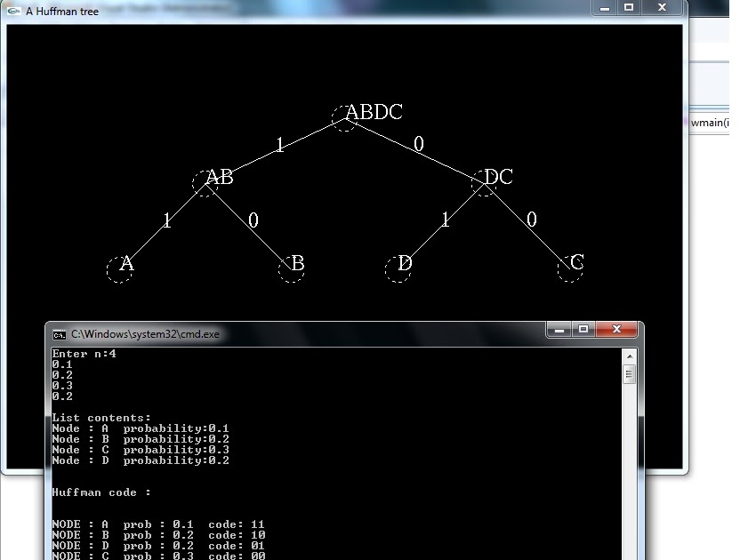Minimize the cmd.exe console window
The image size is (748, 560).
pyautogui.click(x=559, y=329)
